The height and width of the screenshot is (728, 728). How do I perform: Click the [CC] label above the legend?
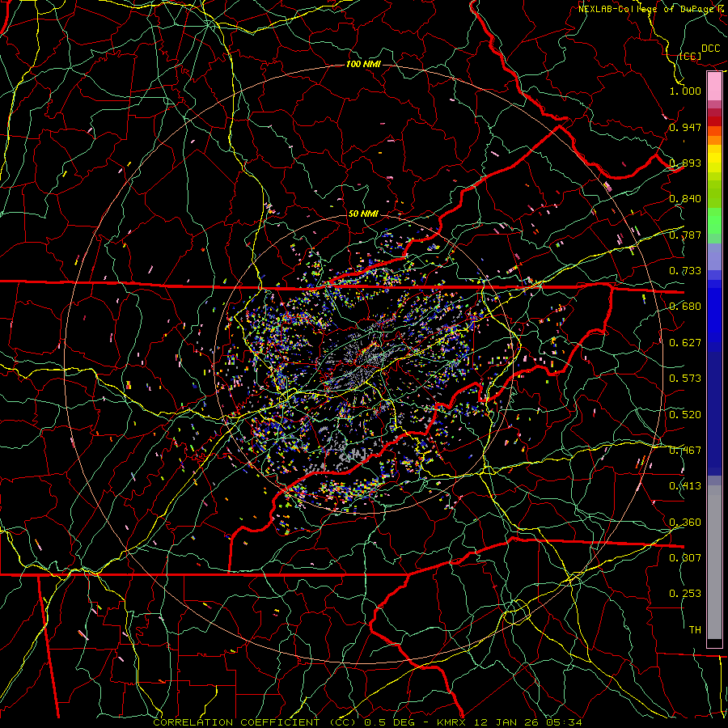click(690, 56)
